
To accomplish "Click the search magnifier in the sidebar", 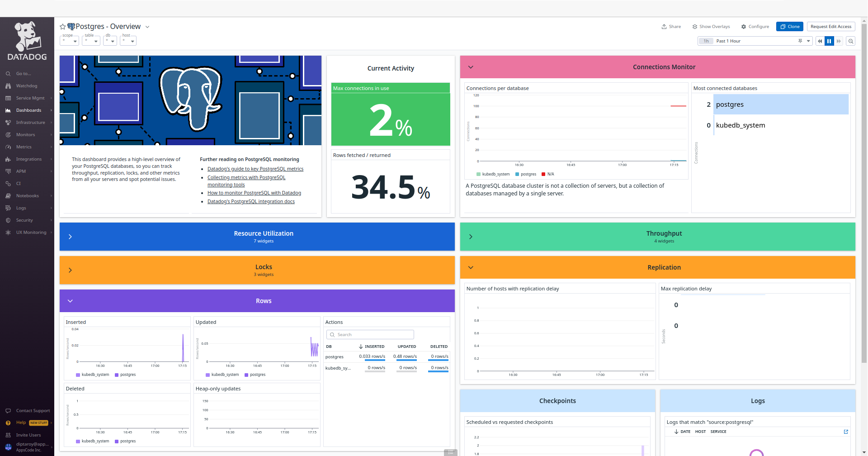I will 8,73.
